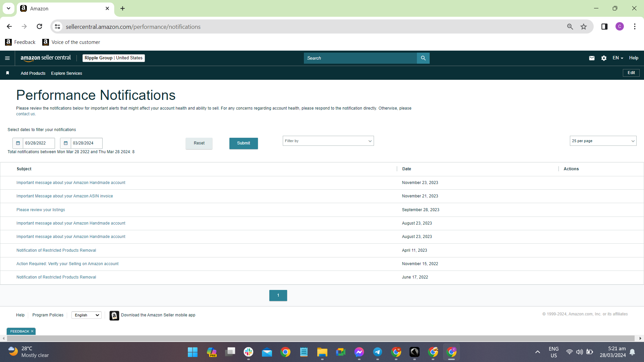Image resolution: width=644 pixels, height=362 pixels.
Task: Open the Windows Start menu
Action: tap(193, 352)
